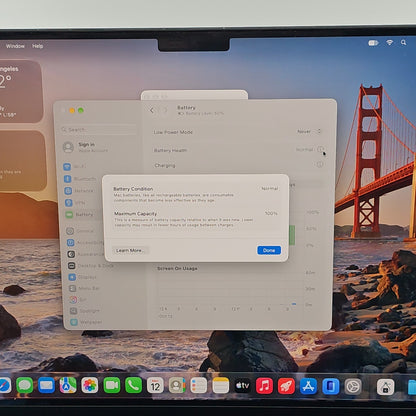Click the Search field in System Settings
The image size is (416, 416).
(99, 130)
